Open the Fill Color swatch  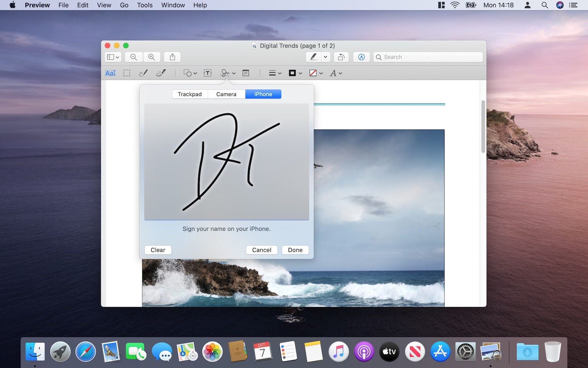click(x=316, y=73)
